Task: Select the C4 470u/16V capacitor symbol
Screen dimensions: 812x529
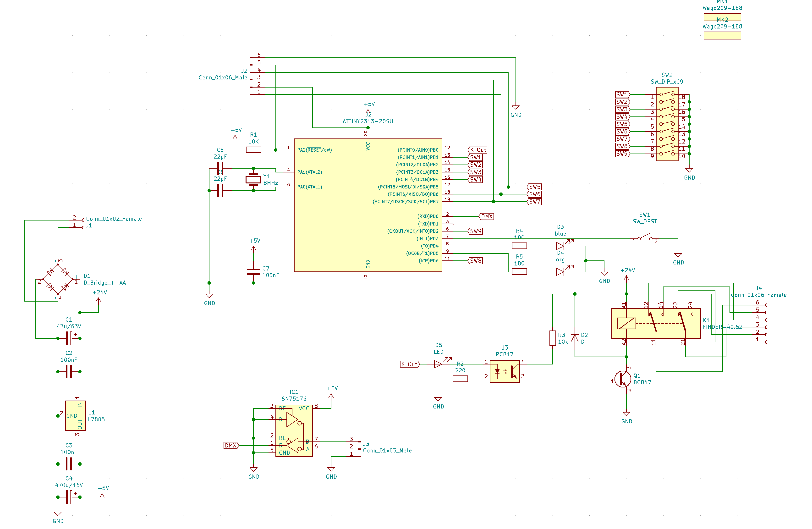Action: (69, 497)
